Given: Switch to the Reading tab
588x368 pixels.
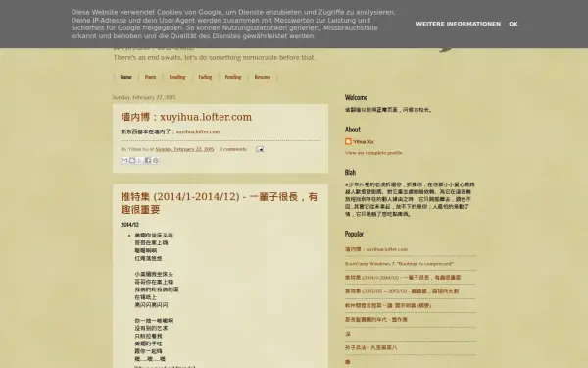Looking at the screenshot, I should [177, 77].
